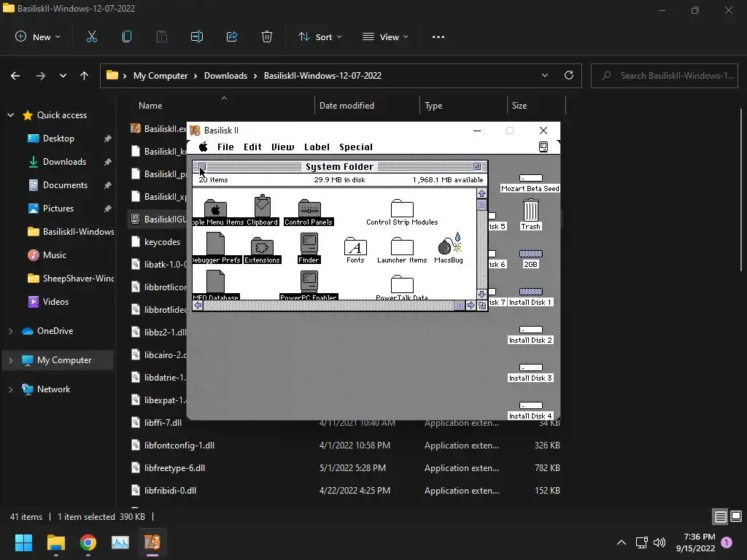
Task: Open the Edit menu in Mac Finder
Action: (252, 147)
